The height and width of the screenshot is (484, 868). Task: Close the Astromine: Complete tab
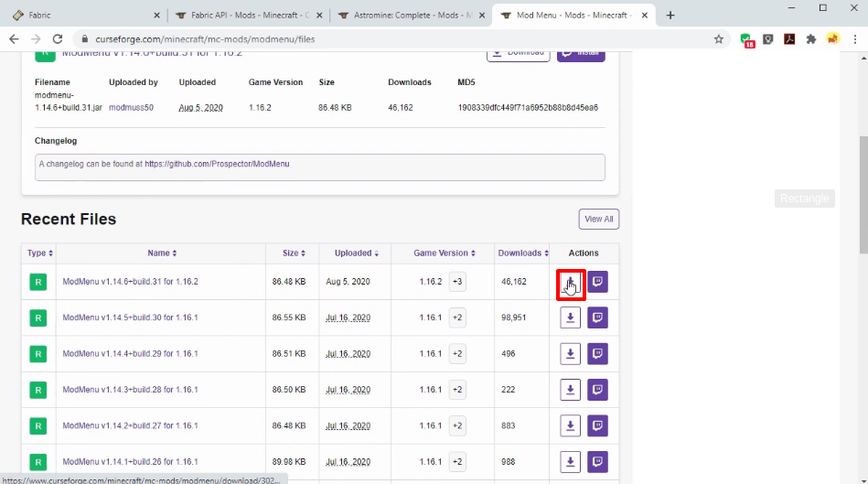click(x=482, y=16)
